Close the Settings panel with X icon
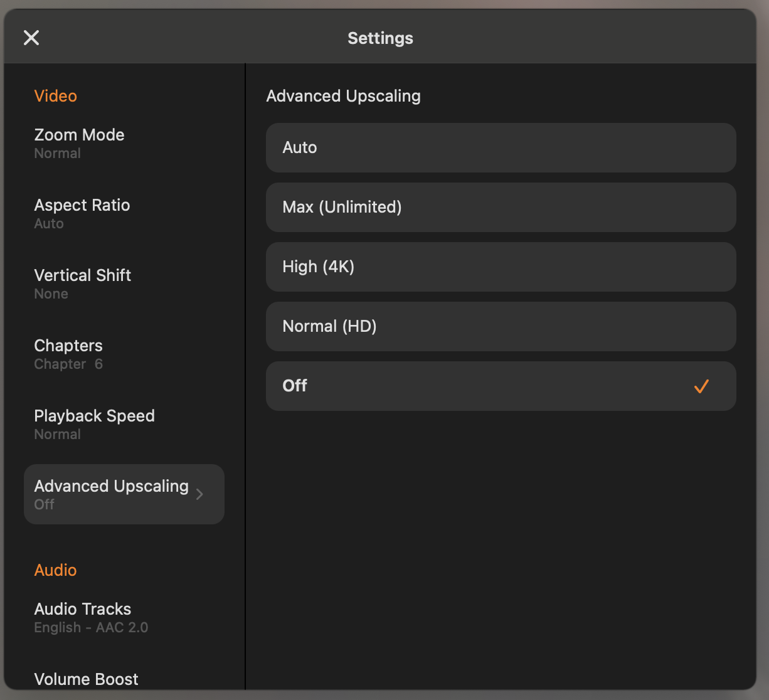Image resolution: width=769 pixels, height=700 pixels. (x=31, y=38)
